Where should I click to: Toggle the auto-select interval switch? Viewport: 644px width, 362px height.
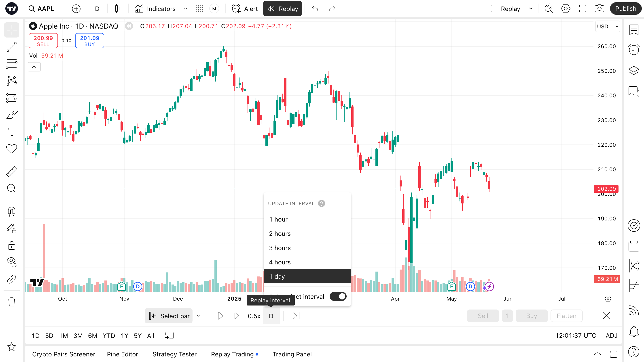[338, 296]
